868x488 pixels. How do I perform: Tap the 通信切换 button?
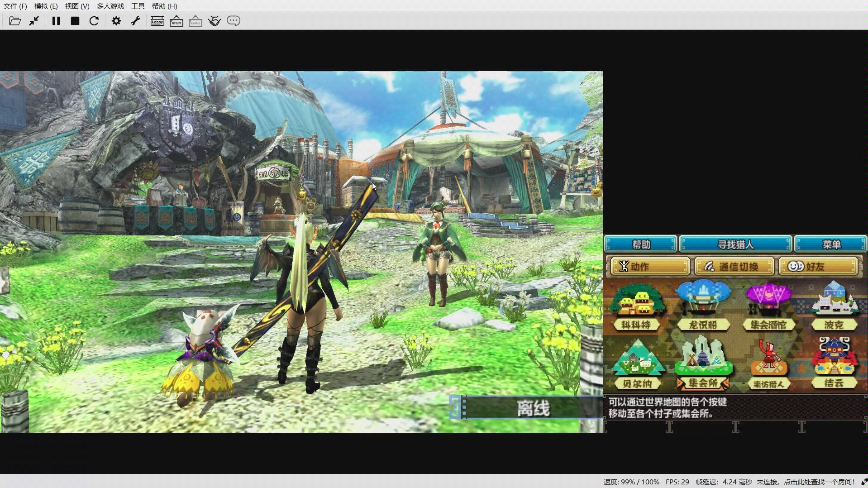click(734, 267)
